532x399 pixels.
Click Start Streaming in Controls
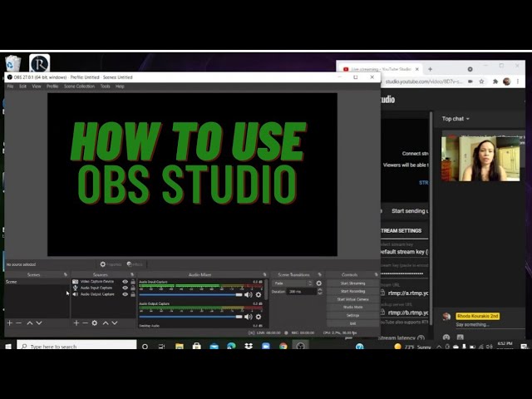click(352, 283)
